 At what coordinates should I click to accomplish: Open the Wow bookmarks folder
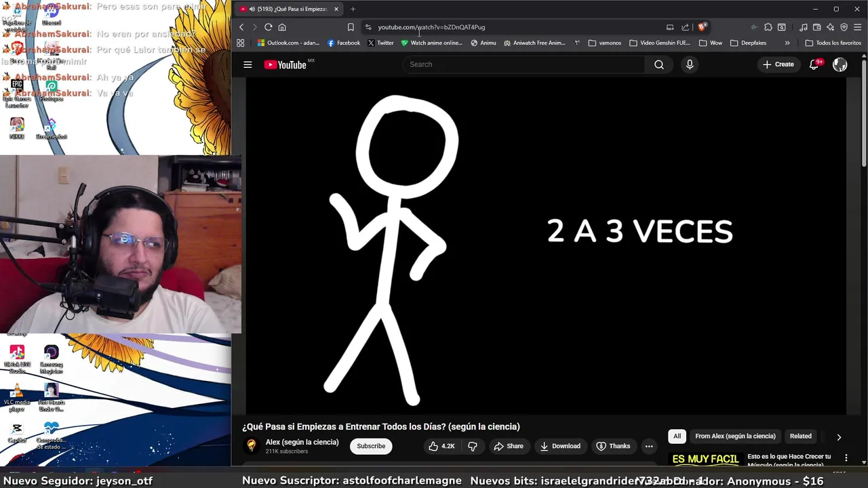[x=710, y=43]
